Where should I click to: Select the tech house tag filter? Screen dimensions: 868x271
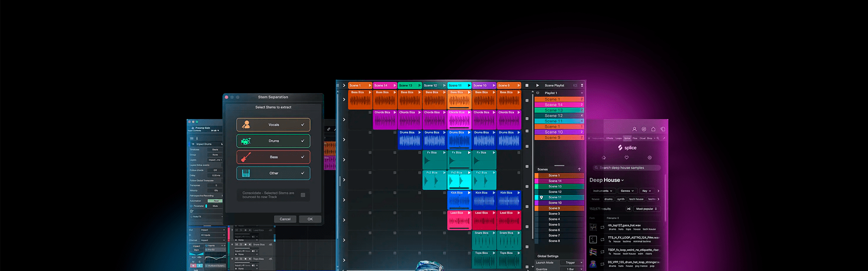coord(636,199)
